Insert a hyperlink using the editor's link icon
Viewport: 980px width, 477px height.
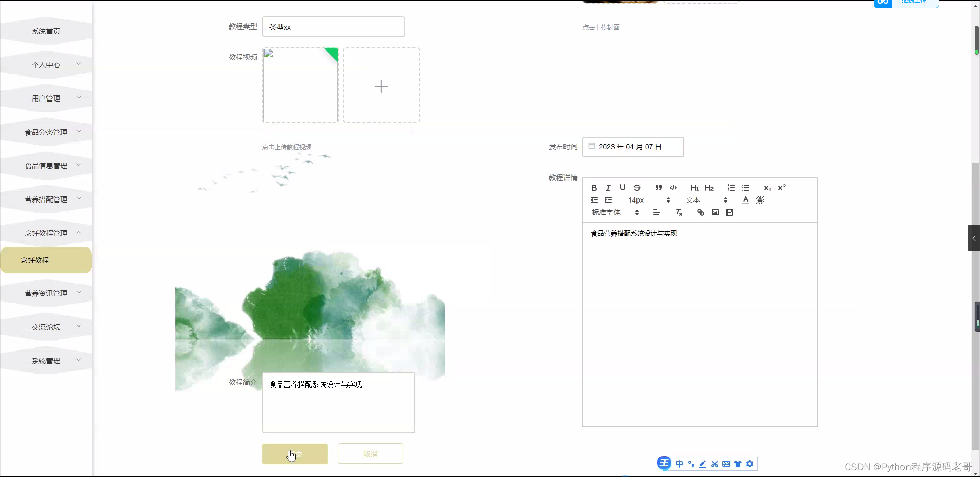point(700,212)
